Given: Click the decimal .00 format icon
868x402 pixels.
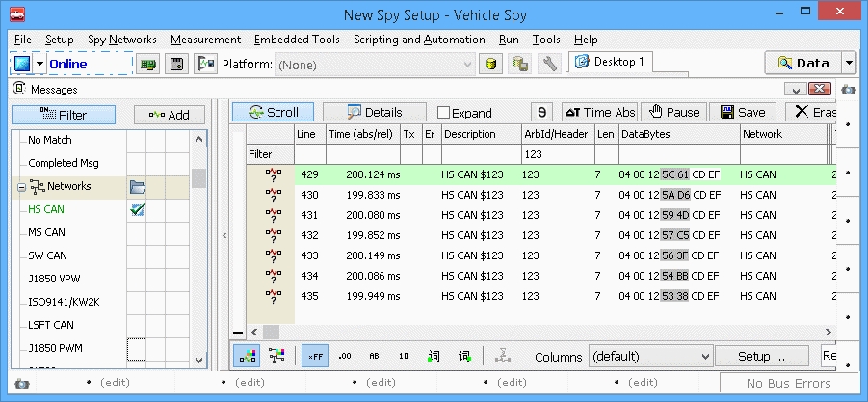Looking at the screenshot, I should tap(344, 356).
